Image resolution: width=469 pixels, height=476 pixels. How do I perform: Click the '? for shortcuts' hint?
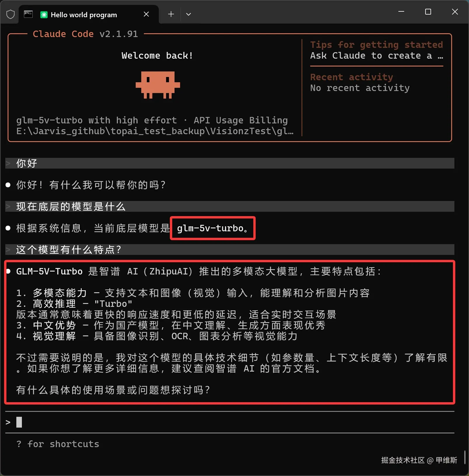click(x=58, y=444)
